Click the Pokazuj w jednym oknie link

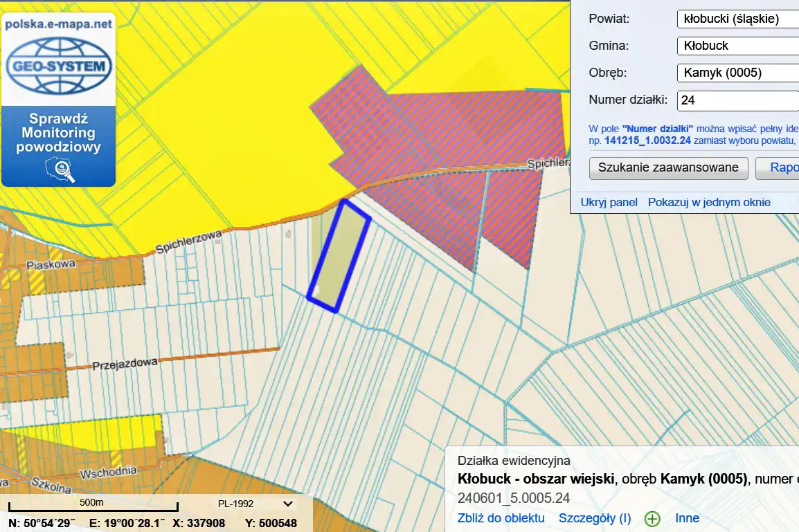pyautogui.click(x=709, y=202)
